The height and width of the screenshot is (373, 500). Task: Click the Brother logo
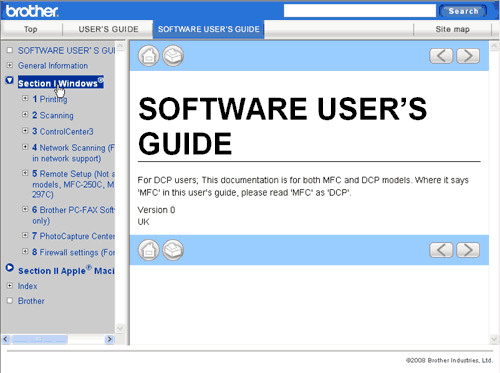coord(32,11)
